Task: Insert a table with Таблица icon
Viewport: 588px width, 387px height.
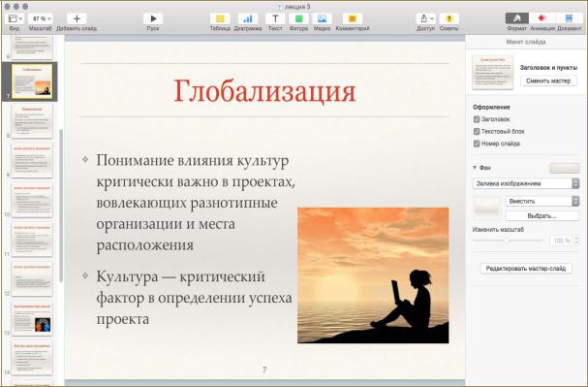Action: [x=220, y=18]
